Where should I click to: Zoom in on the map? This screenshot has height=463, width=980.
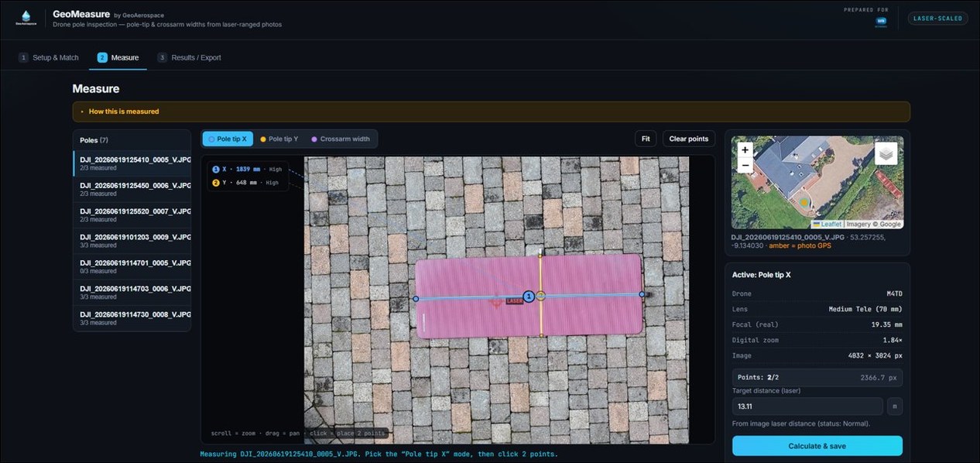(745, 150)
